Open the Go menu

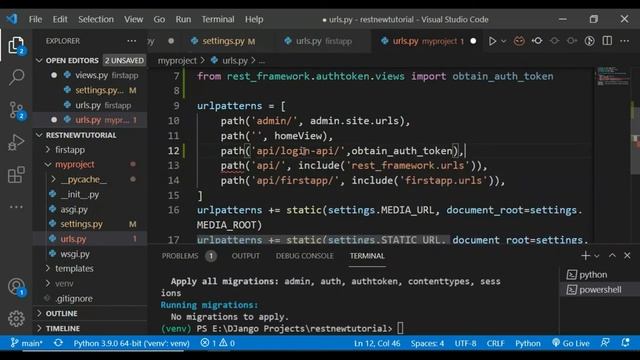tap(159, 19)
